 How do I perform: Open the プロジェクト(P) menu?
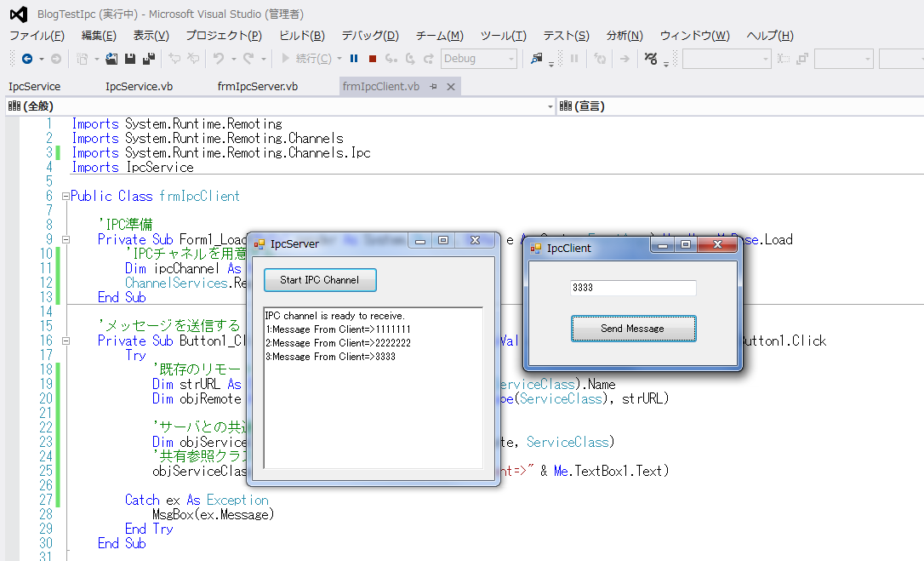pyautogui.click(x=224, y=36)
